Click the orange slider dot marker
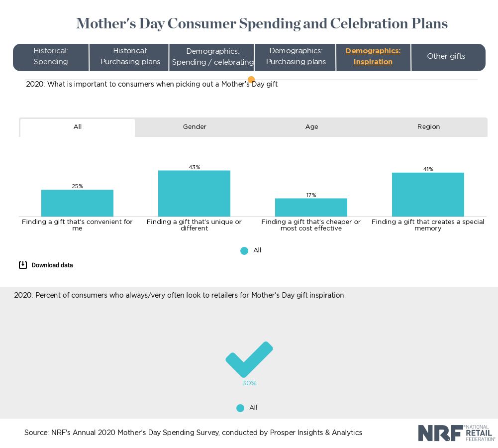The width and height of the screenshot is (498, 448). point(251,80)
